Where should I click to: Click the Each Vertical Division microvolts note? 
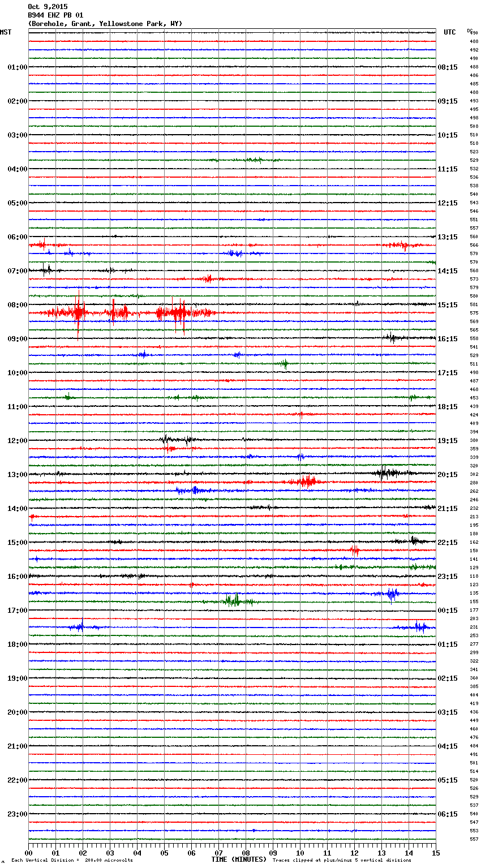(x=72, y=860)
